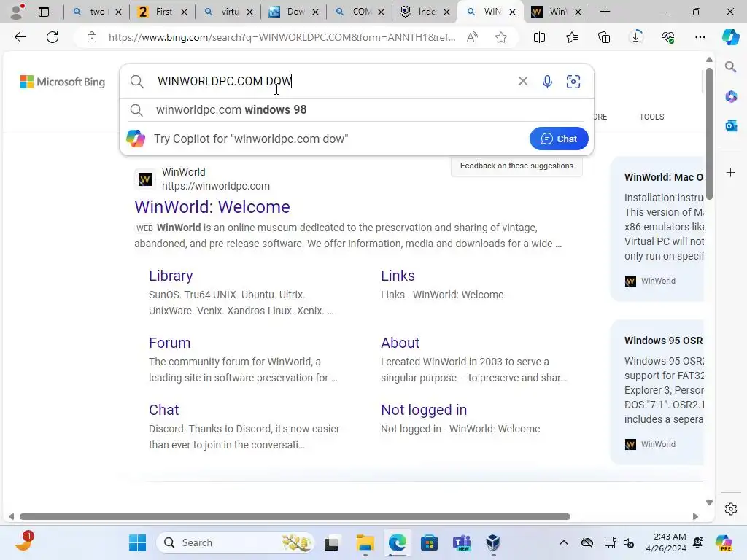Click the horizontal scrollbar thumb

point(295,517)
